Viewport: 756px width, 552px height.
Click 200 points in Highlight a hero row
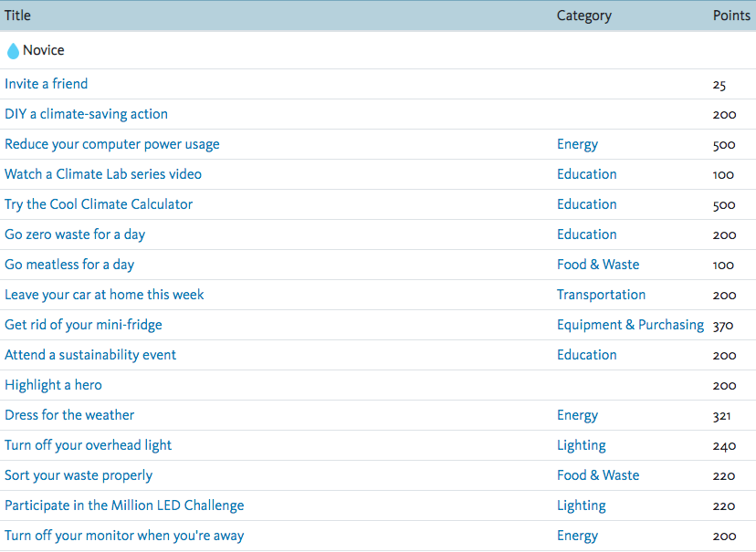(x=725, y=386)
